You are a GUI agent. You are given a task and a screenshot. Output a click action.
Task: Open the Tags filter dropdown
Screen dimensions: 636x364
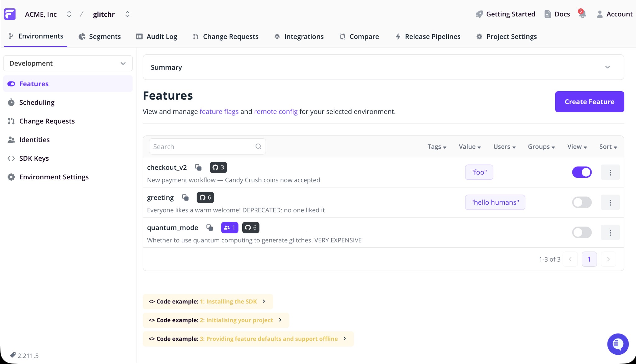tap(437, 147)
